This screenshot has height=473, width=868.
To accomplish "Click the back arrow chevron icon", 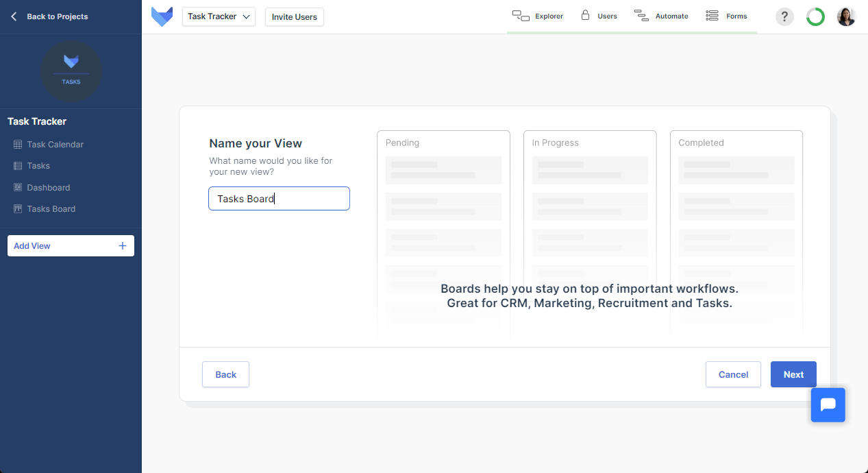I will pos(14,16).
